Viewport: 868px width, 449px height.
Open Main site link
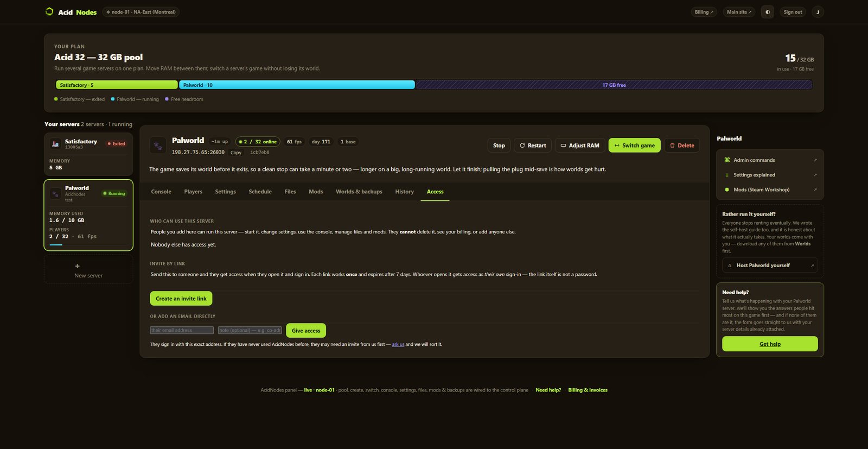[739, 12]
